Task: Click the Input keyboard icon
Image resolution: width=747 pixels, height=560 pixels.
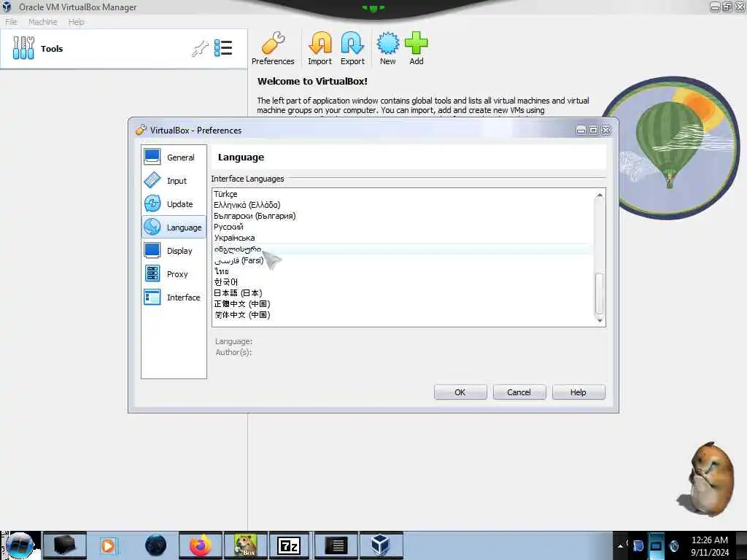Action: pyautogui.click(x=152, y=181)
